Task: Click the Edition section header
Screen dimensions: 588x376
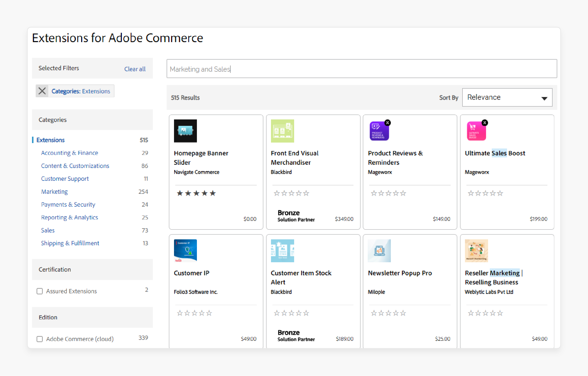Action: pos(92,317)
